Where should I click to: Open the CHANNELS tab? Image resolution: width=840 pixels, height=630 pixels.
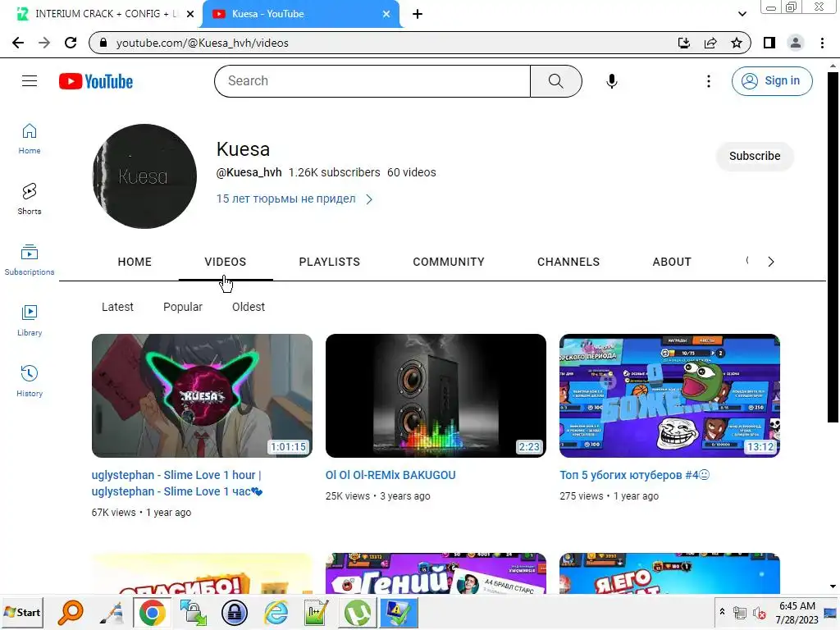(568, 262)
